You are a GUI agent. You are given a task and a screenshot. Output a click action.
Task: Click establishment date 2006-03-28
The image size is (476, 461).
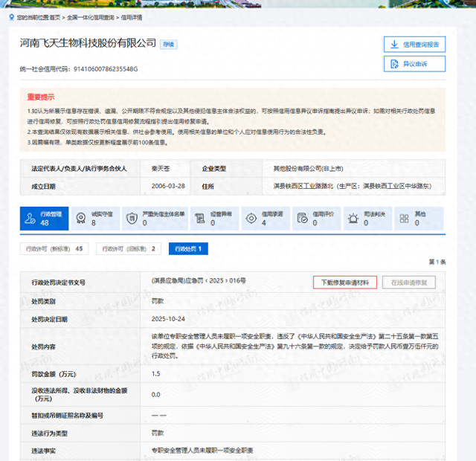pyautogui.click(x=168, y=186)
